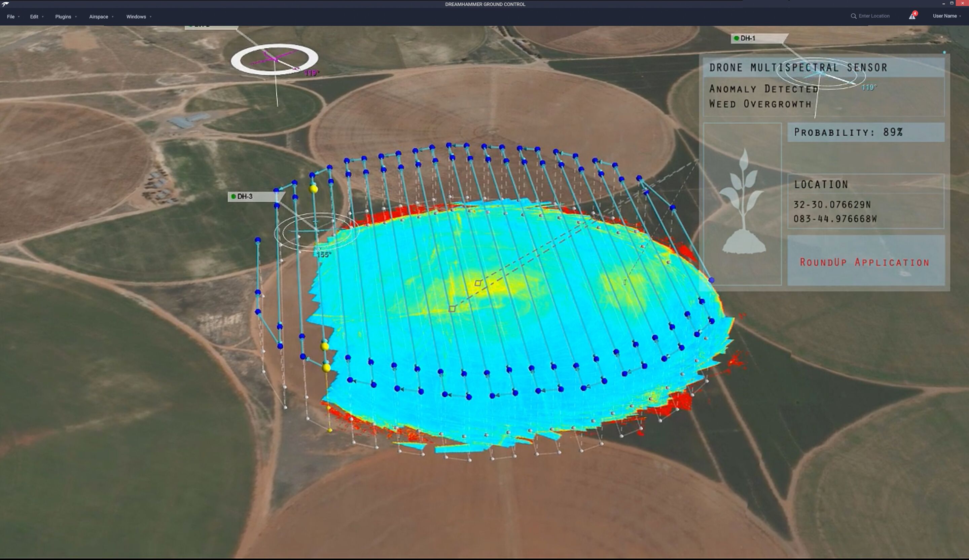Click the magenta 119° heading label
969x560 pixels.
pos(311,73)
